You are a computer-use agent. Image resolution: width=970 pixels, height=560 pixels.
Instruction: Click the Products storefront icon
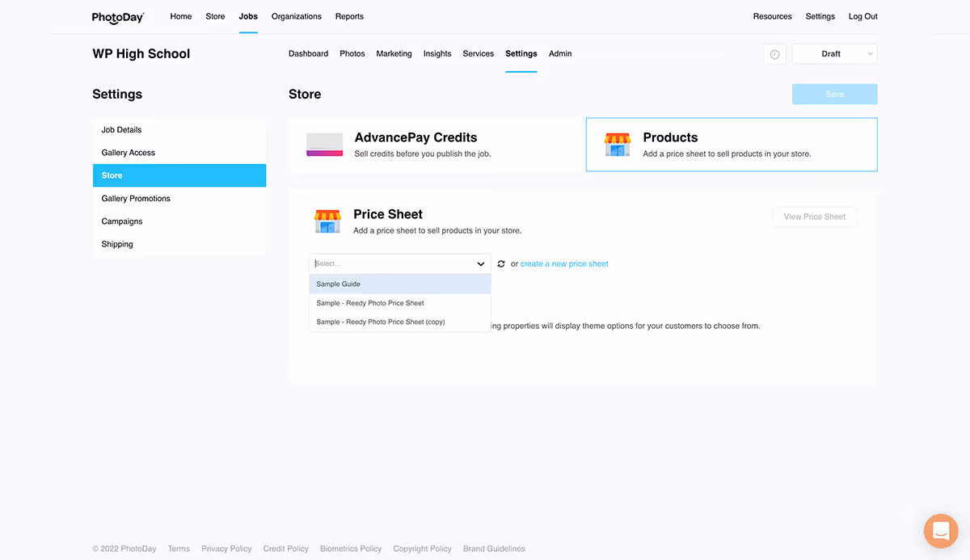pos(618,145)
